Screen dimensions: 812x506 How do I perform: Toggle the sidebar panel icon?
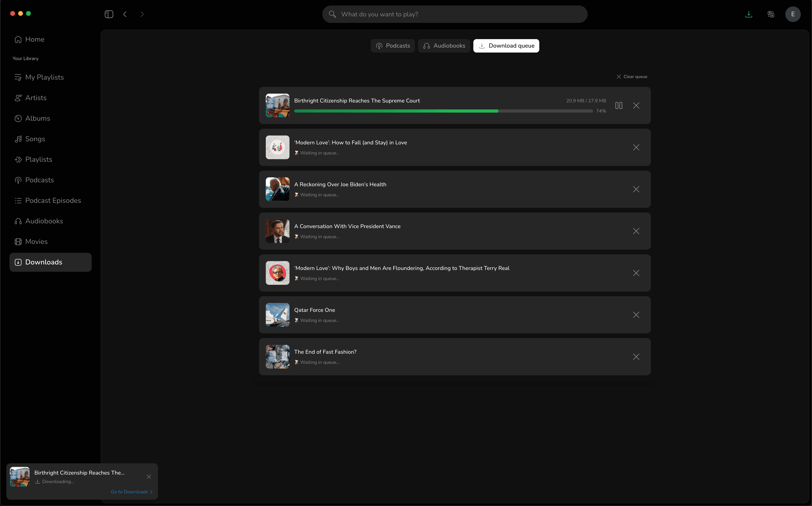(109, 14)
